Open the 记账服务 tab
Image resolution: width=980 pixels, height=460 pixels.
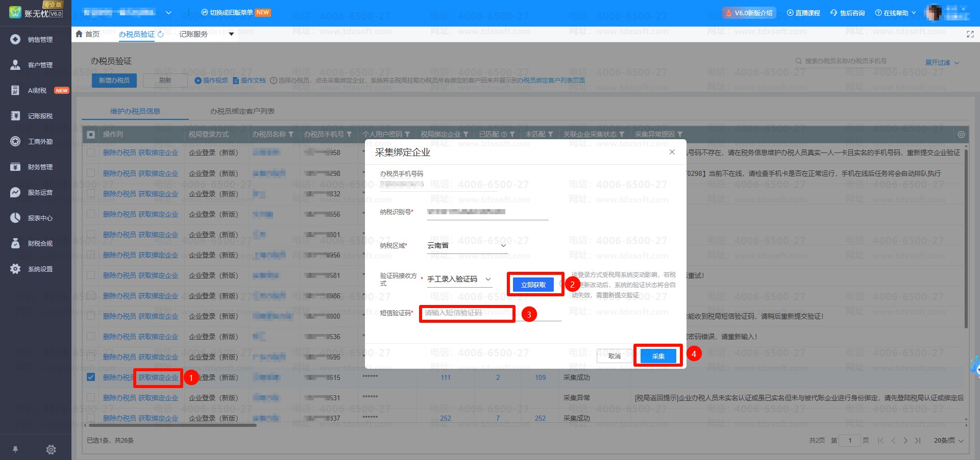(x=193, y=34)
